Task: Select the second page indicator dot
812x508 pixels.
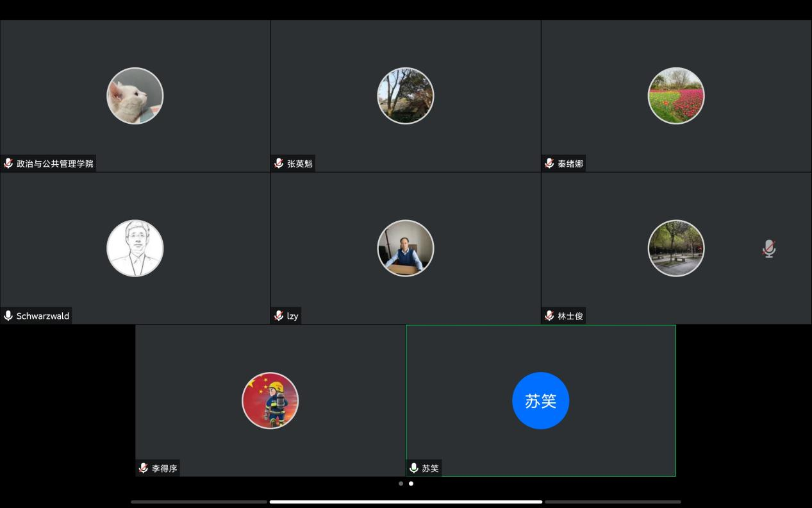Action: [x=411, y=484]
